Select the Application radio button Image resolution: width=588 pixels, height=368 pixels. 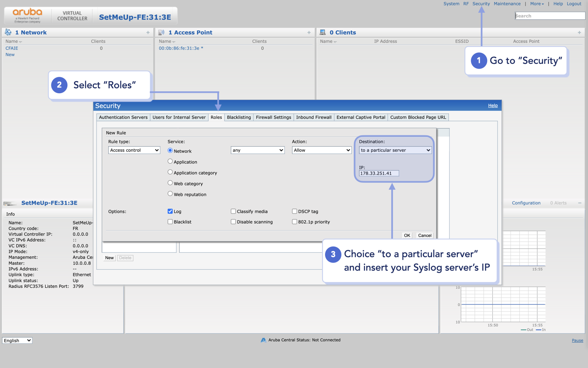point(170,161)
